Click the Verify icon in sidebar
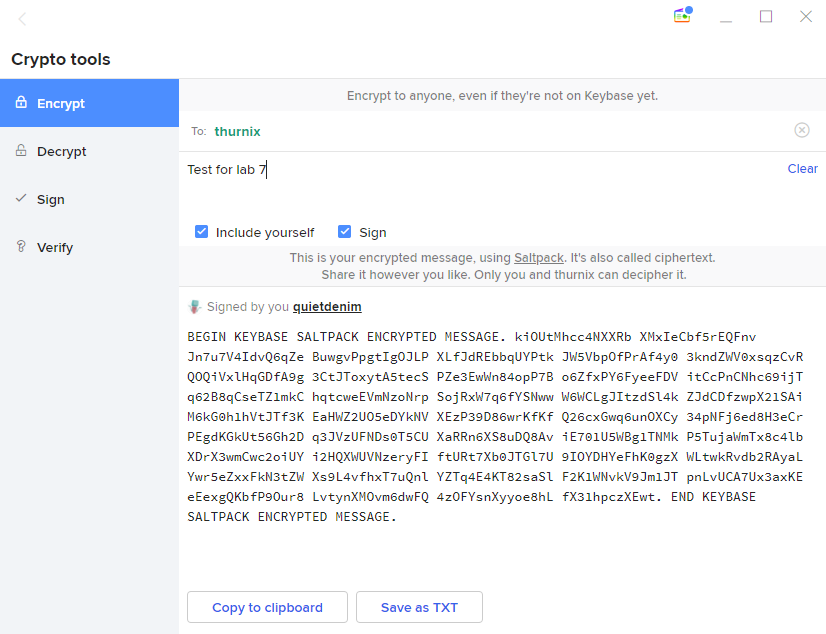Screen dimensions: 826x634 21,246
